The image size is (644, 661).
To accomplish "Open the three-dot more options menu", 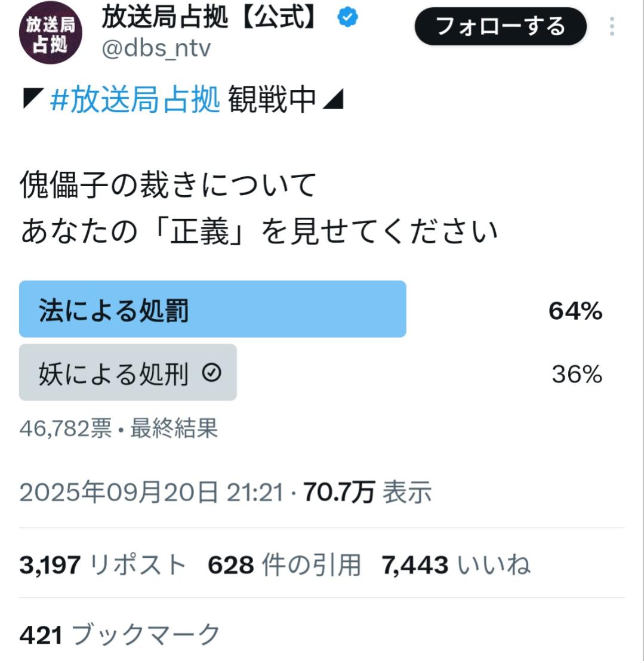I will pyautogui.click(x=612, y=26).
